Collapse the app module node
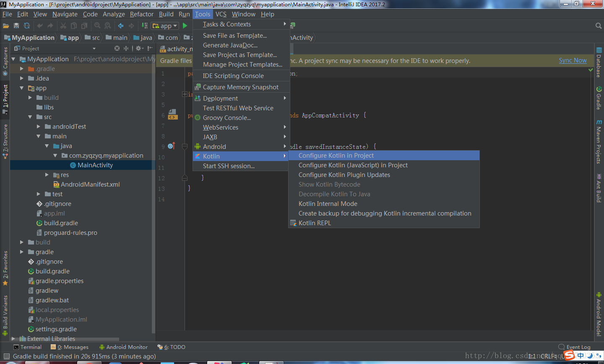 point(22,88)
